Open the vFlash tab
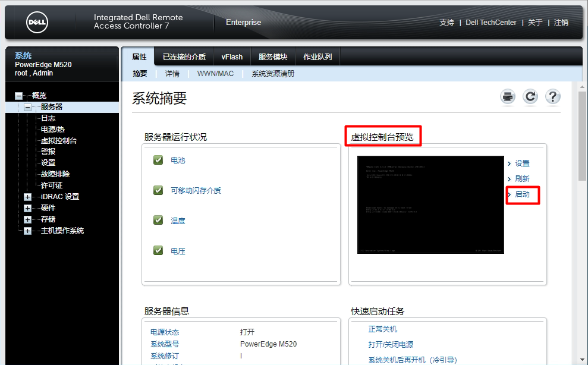Image resolution: width=588 pixels, height=365 pixels. point(232,56)
